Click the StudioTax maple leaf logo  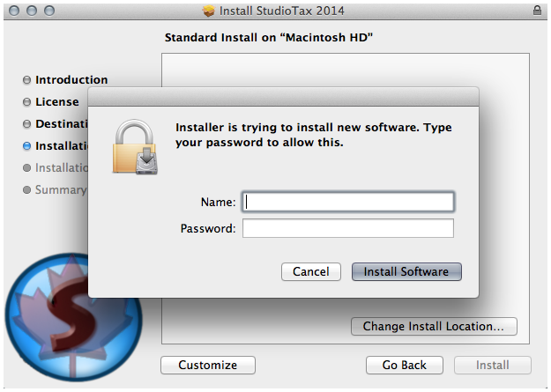73,317
